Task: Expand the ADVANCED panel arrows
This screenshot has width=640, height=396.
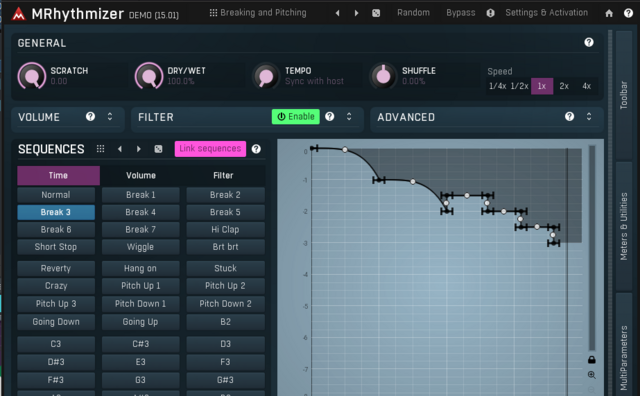Action: coord(589,117)
